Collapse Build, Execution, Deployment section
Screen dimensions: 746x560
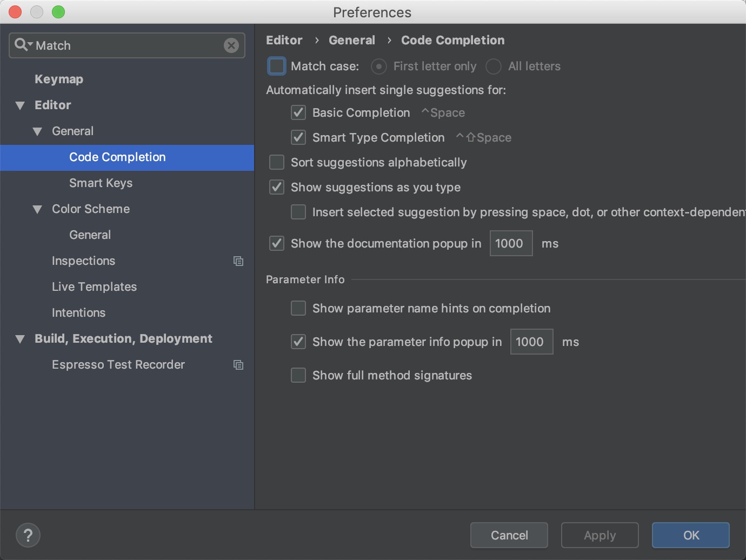pyautogui.click(x=20, y=339)
